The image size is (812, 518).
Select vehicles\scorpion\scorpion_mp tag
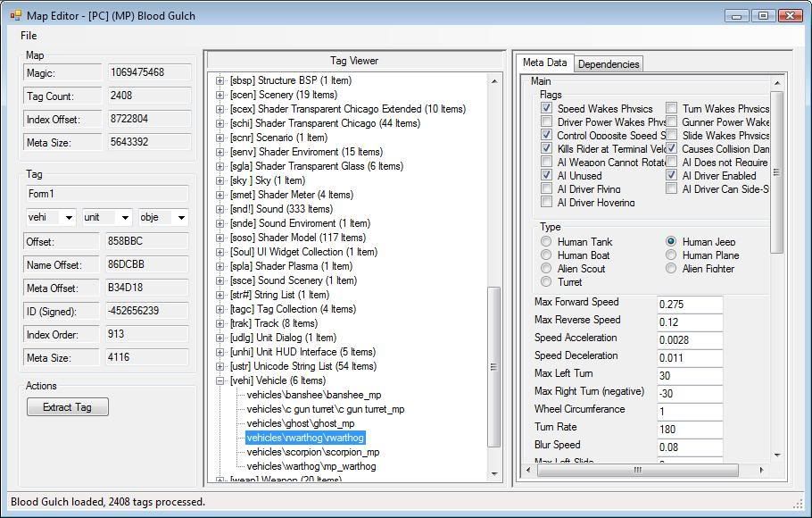pos(313,452)
